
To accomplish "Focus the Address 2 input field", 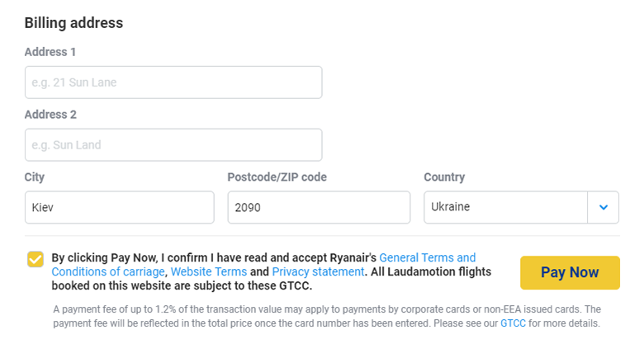I will pos(173,145).
